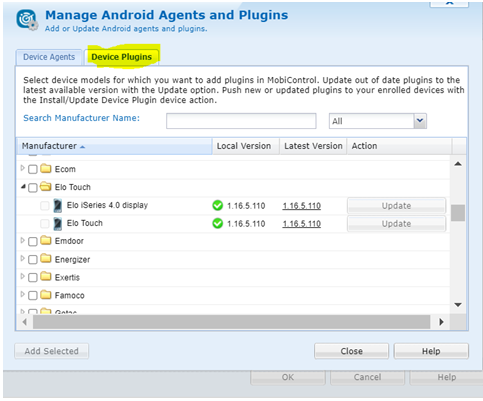The image size is (483, 401).
Task: Switch to the Device Agents tab
Action: [x=49, y=57]
